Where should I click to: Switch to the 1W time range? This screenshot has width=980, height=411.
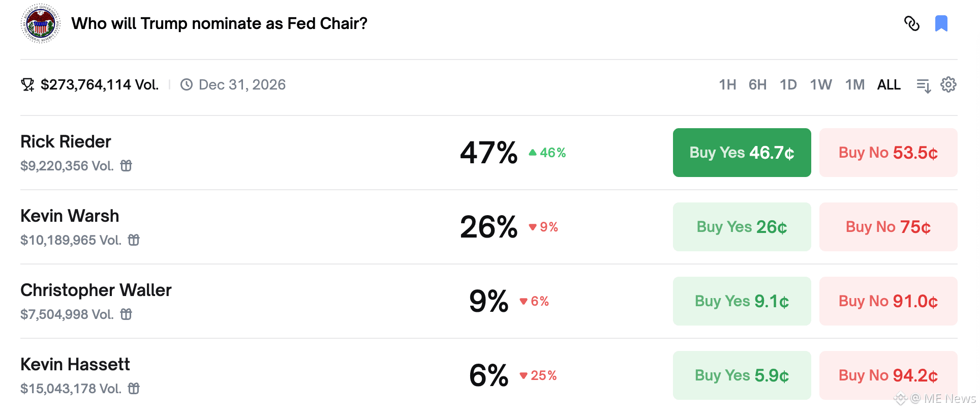click(821, 84)
